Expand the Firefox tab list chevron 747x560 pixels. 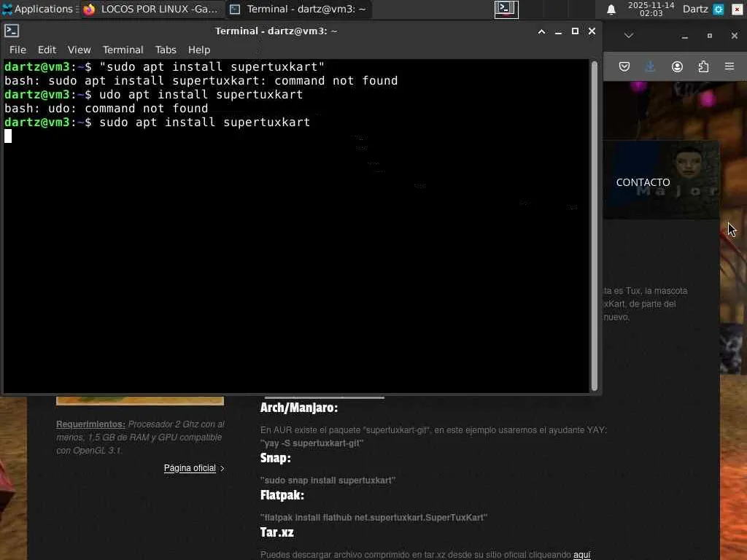629,36
